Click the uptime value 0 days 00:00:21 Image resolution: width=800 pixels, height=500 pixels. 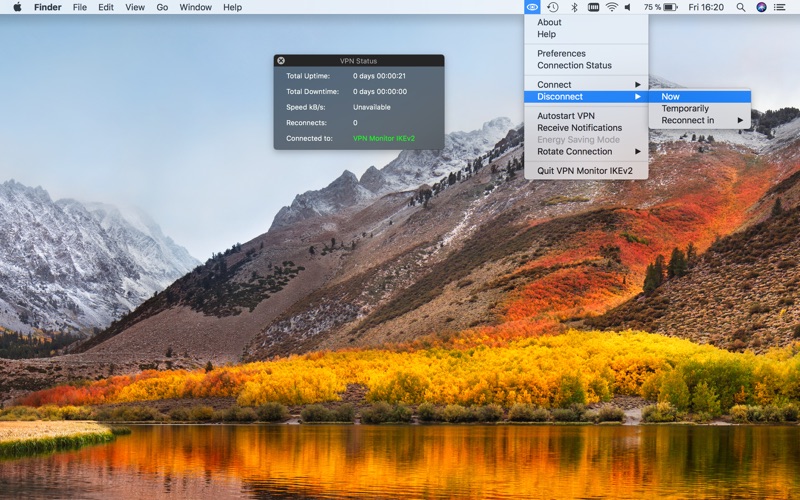(x=379, y=76)
